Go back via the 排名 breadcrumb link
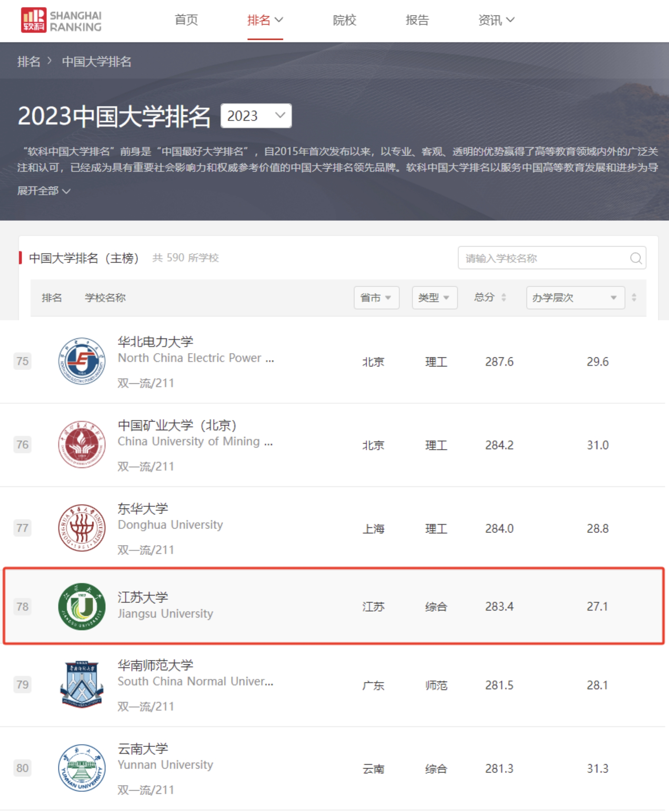The width and height of the screenshot is (669, 812). pyautogui.click(x=28, y=62)
